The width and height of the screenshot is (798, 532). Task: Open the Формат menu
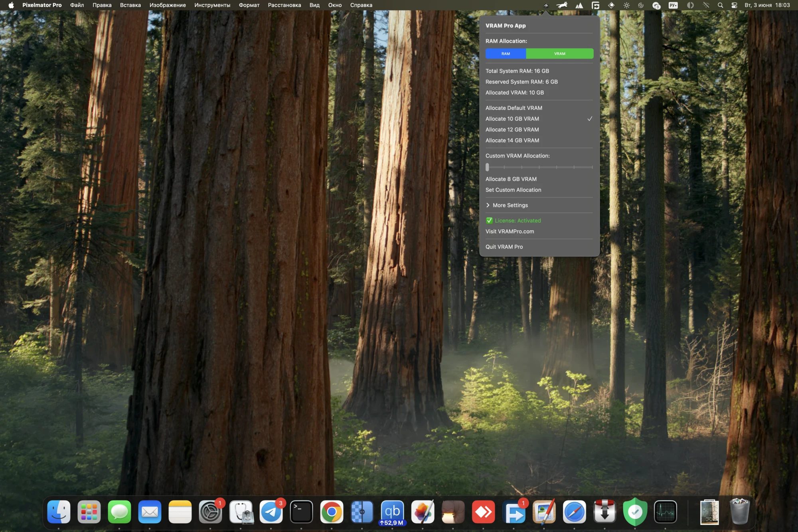(249, 5)
